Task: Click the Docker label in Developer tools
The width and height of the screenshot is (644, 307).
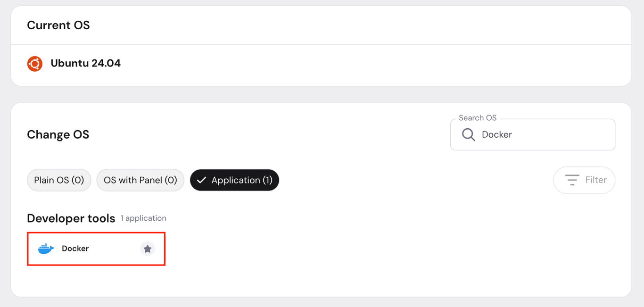Action: tap(74, 249)
